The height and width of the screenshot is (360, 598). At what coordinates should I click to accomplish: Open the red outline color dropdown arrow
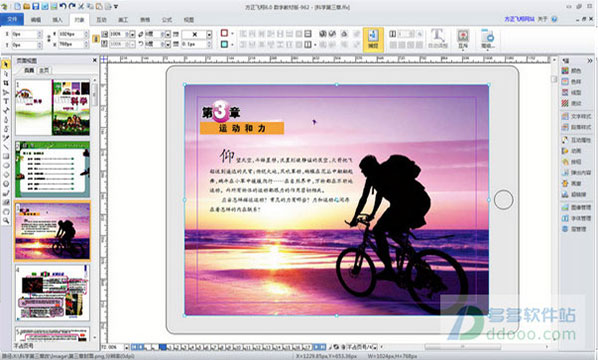point(232,34)
